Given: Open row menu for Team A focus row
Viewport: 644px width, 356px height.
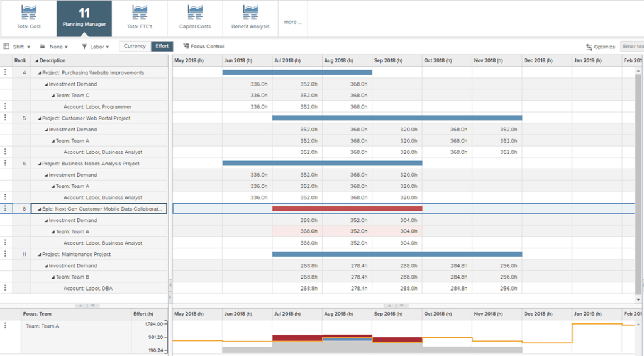Looking at the screenshot, I should coord(6,326).
